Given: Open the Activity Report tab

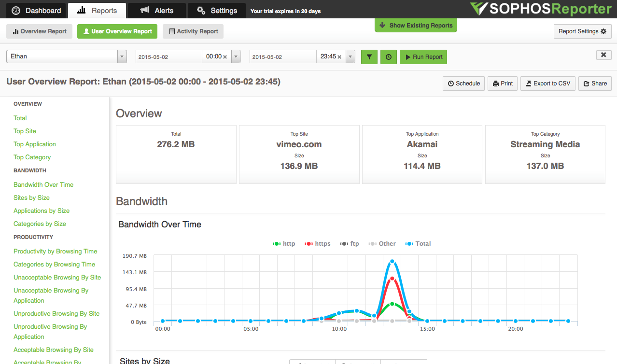Looking at the screenshot, I should (193, 31).
